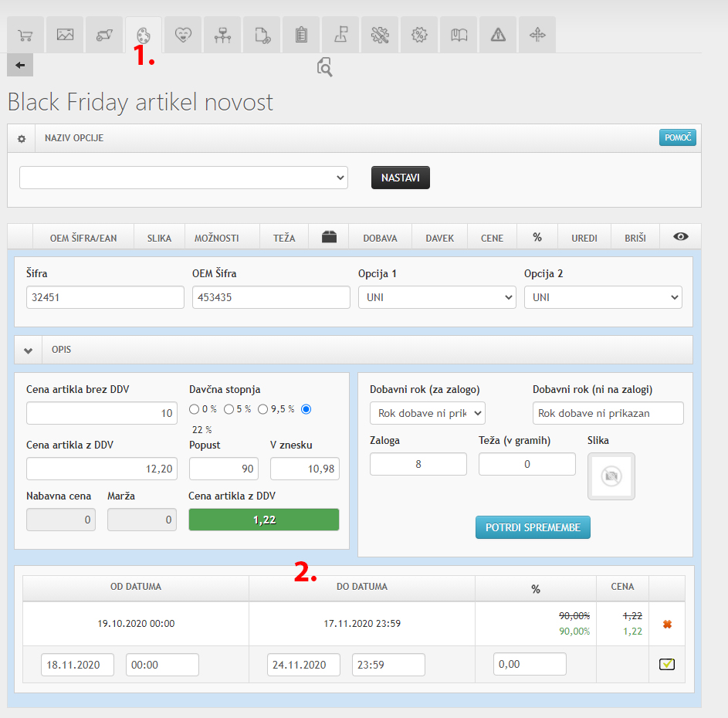Click the % column tab in header
The height and width of the screenshot is (718, 728).
click(x=537, y=237)
